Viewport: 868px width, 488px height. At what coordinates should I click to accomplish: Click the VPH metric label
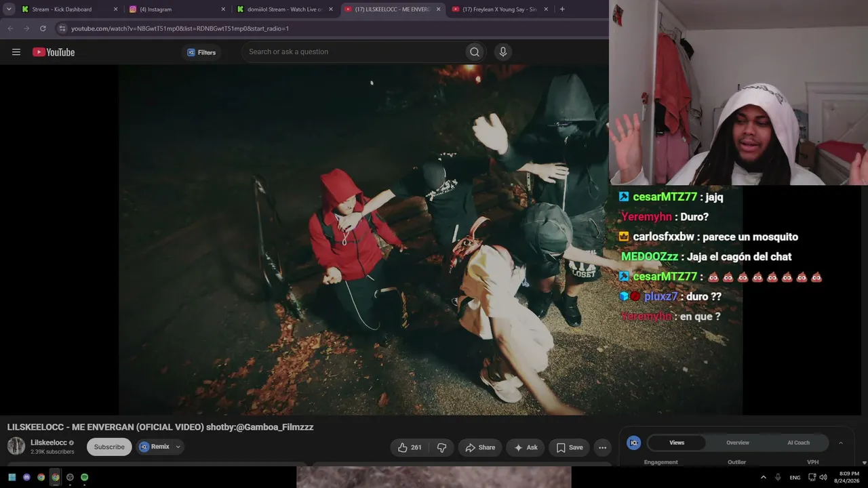coord(812,462)
